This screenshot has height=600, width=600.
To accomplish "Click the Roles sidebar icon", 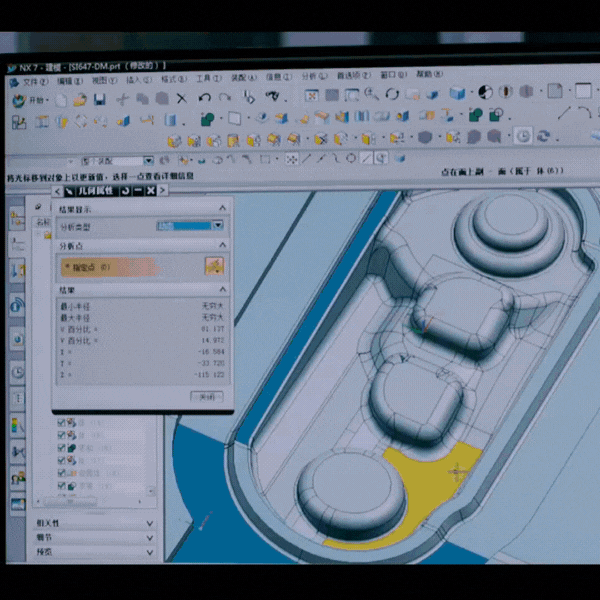I will click(18, 478).
